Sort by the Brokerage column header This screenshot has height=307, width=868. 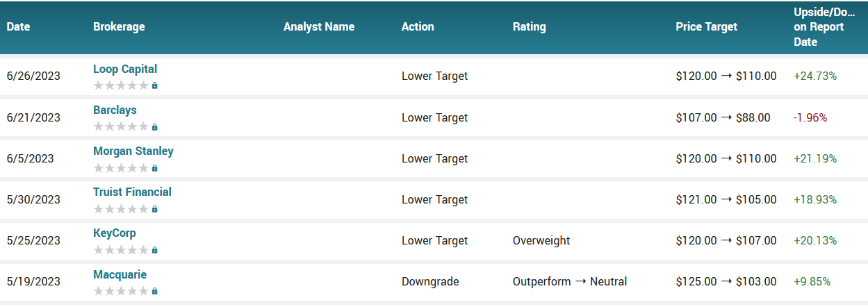click(119, 27)
